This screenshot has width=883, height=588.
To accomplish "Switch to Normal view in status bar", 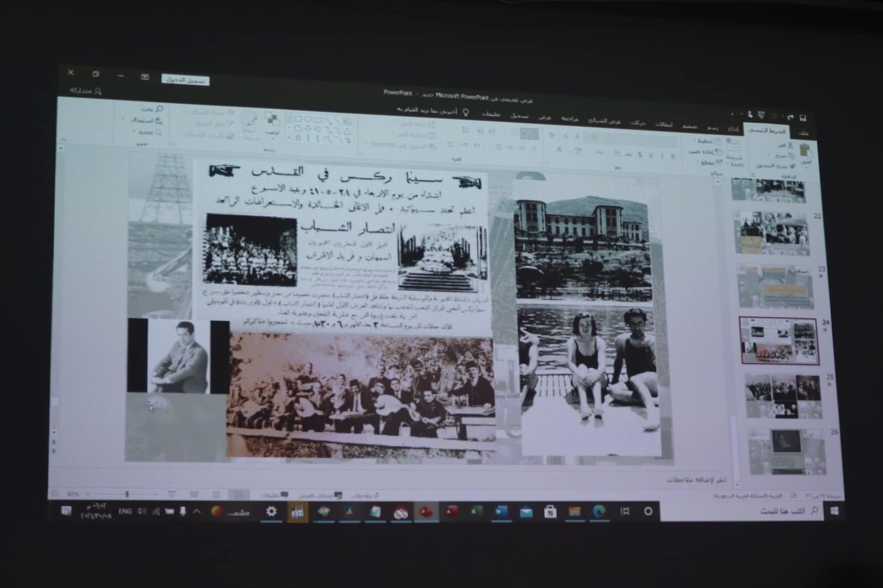I will coord(238,494).
